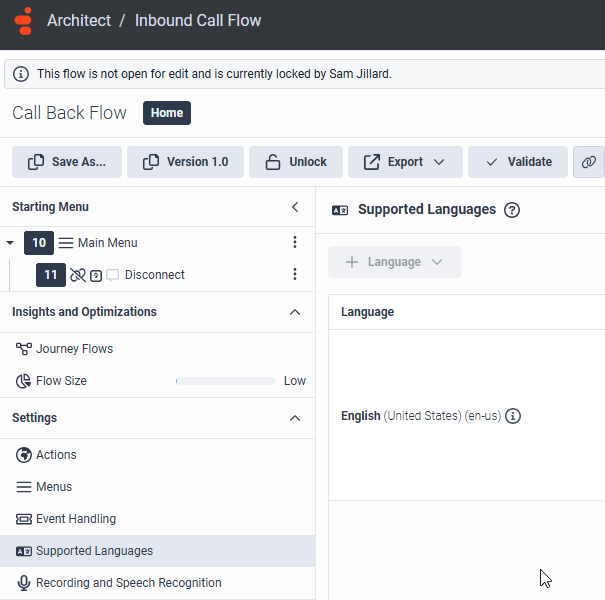Image resolution: width=605 pixels, height=600 pixels.
Task: Open Main Menu options kebab
Action: click(x=295, y=243)
